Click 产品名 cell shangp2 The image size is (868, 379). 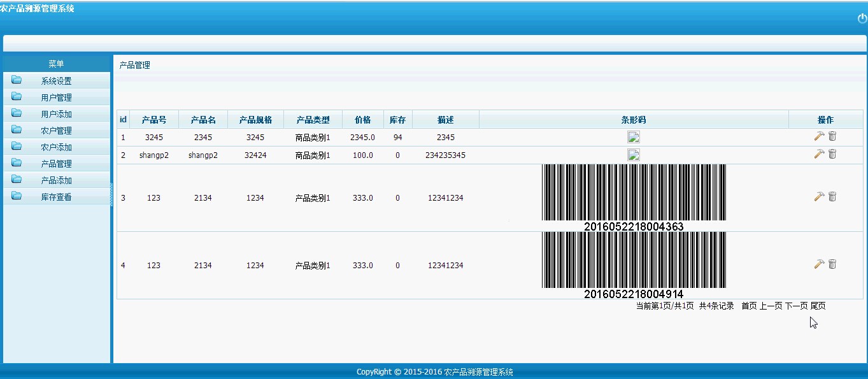(x=203, y=155)
